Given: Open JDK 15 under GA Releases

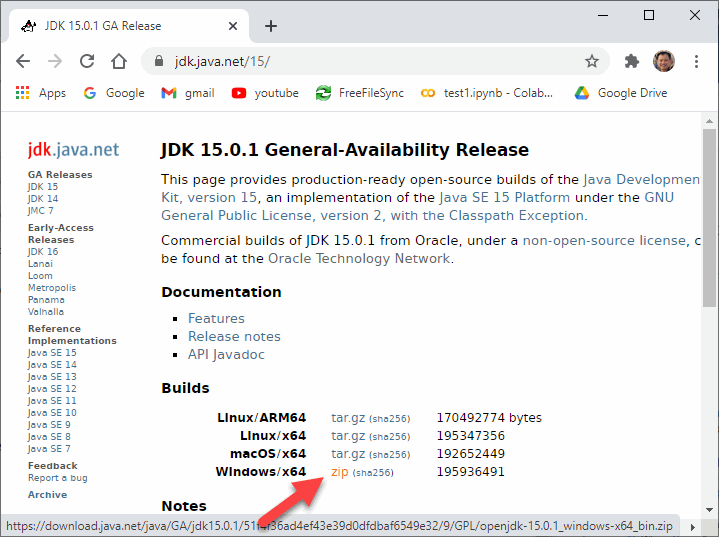Looking at the screenshot, I should click(43, 187).
